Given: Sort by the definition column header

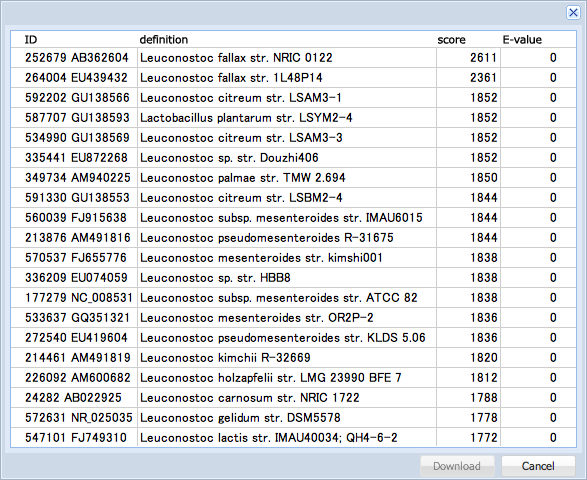Looking at the screenshot, I should coord(287,39).
